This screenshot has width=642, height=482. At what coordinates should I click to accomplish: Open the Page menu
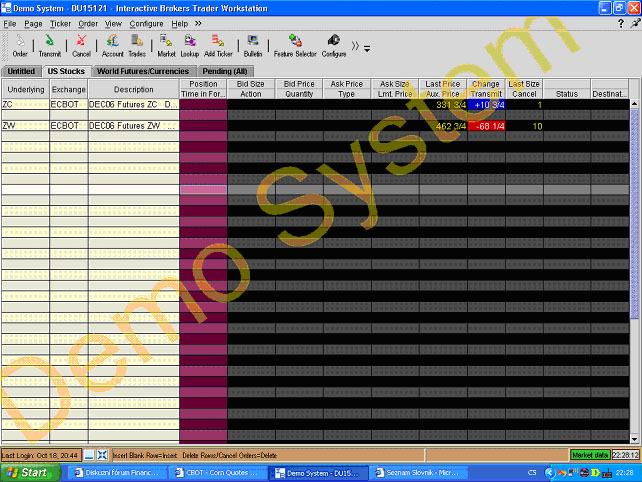[33, 24]
